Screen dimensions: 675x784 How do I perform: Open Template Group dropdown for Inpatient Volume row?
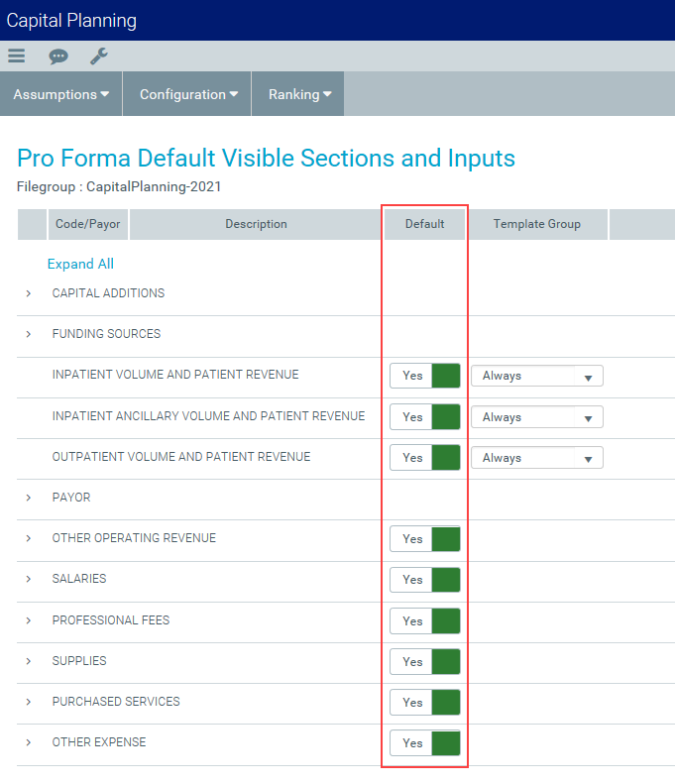[x=537, y=377]
